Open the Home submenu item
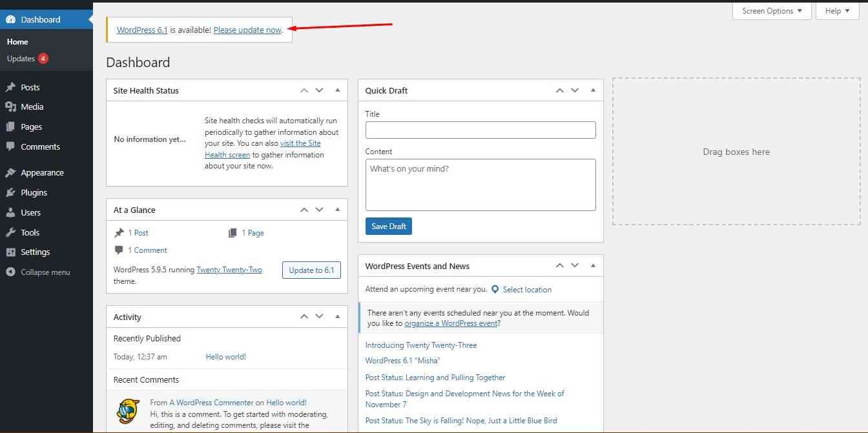The height and width of the screenshot is (433, 868). click(x=17, y=42)
